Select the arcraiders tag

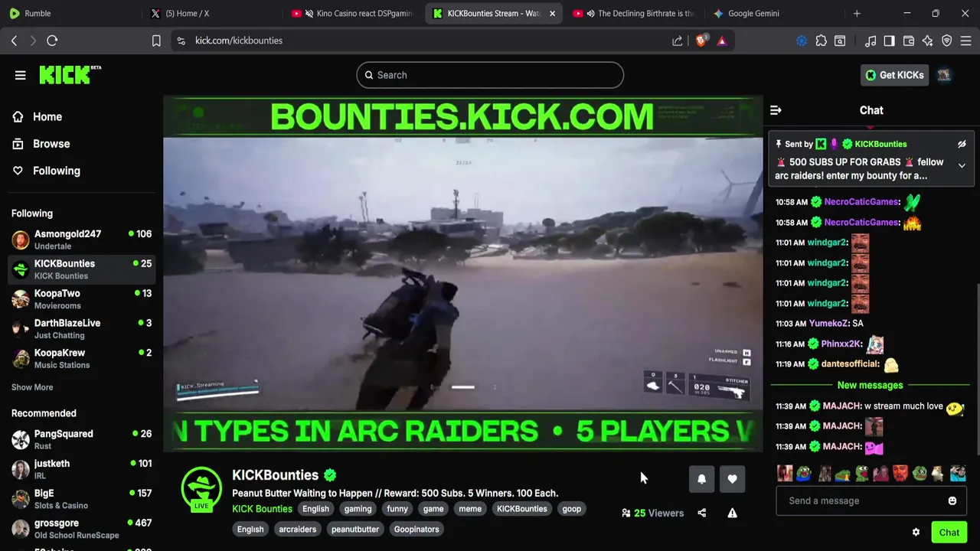coord(298,530)
